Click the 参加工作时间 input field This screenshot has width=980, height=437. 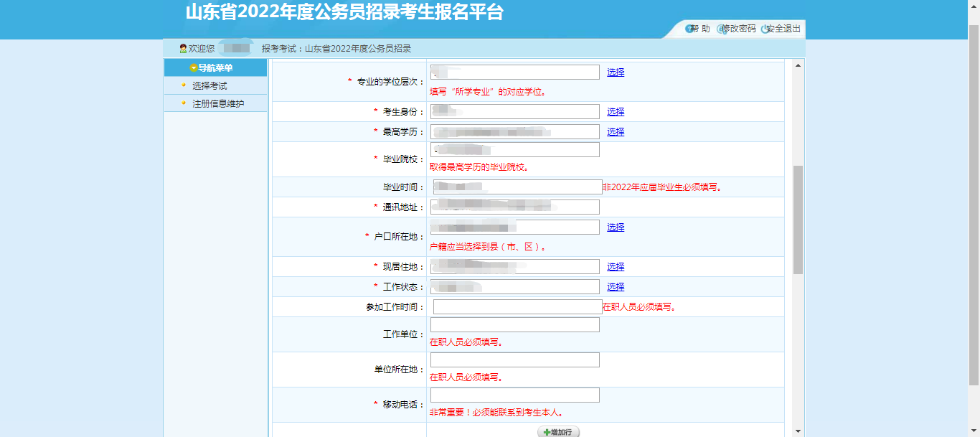point(514,307)
